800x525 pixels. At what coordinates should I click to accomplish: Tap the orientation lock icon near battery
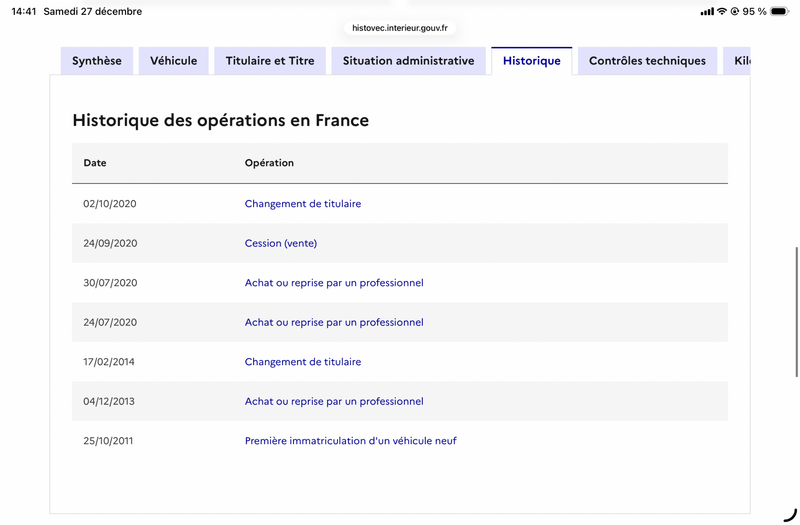pos(735,12)
